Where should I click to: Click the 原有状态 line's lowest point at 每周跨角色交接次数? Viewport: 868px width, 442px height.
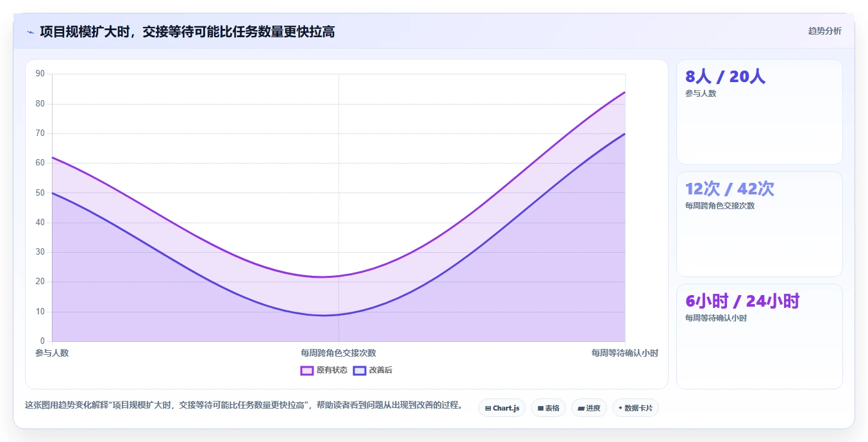point(338,276)
